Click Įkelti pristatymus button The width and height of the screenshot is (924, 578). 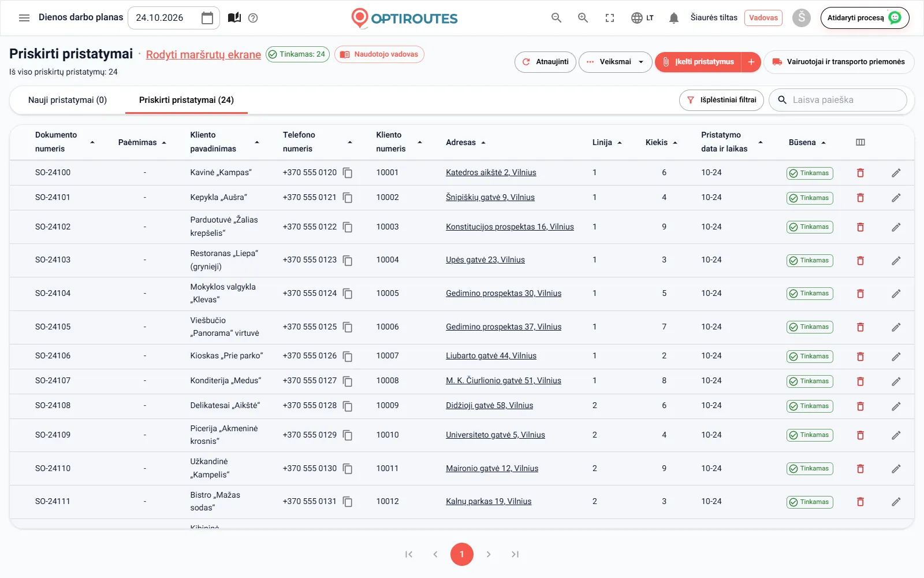click(x=699, y=62)
